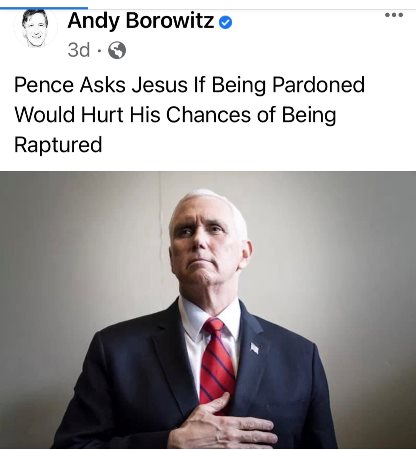
Task: Visit the Andy Borowitz profile name link
Action: (140, 21)
